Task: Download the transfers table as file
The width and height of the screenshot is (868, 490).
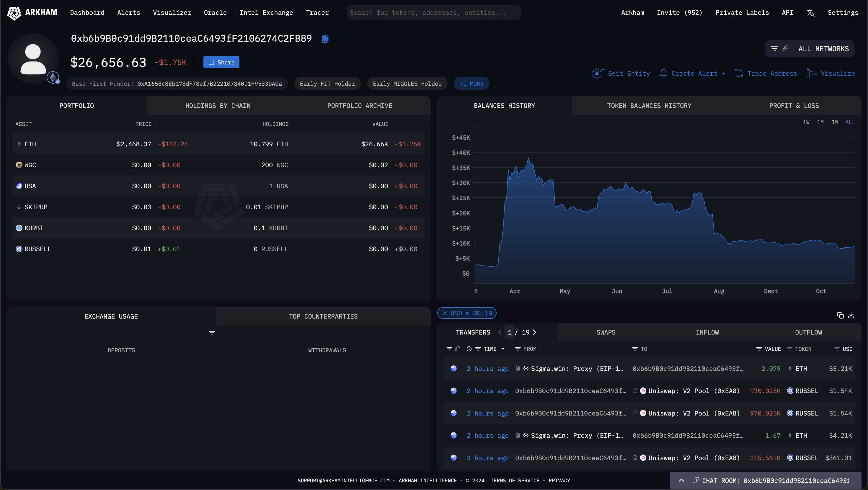Action: tap(851, 315)
